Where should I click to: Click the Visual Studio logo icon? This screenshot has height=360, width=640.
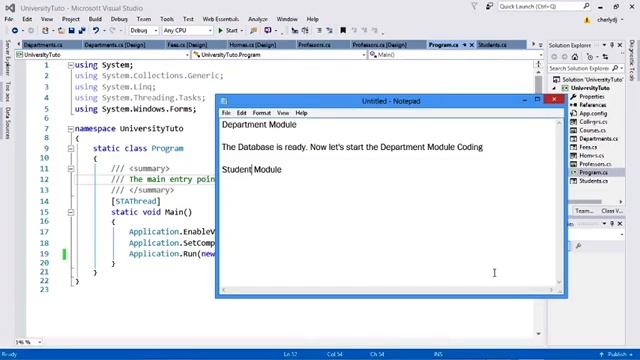click(10, 8)
